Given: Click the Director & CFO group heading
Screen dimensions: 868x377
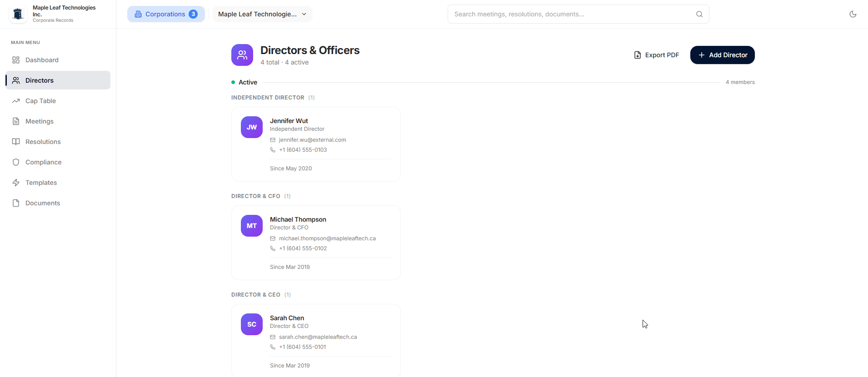Looking at the screenshot, I should pos(256,196).
